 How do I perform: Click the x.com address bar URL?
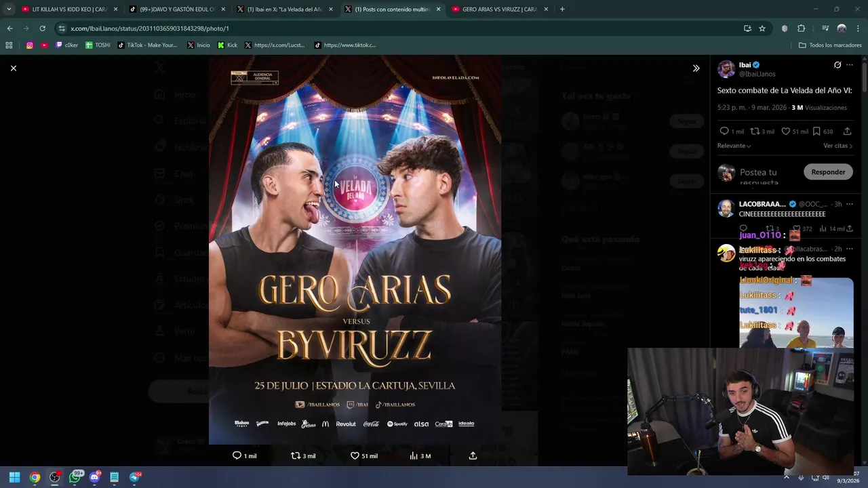150,28
